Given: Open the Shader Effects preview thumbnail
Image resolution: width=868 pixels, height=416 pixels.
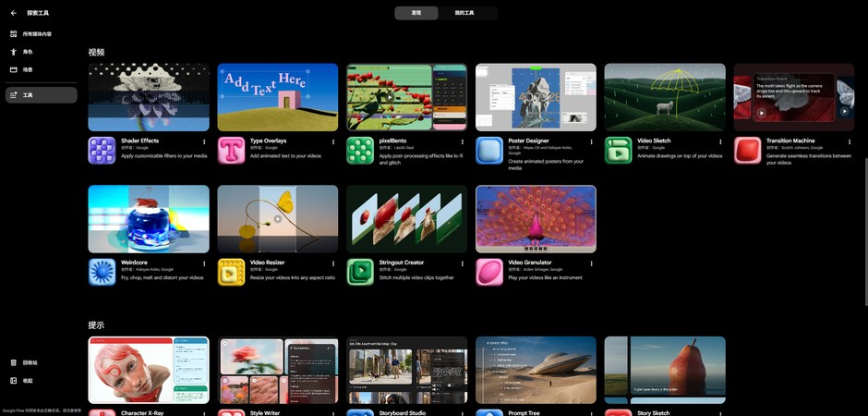Looking at the screenshot, I should pos(149,97).
